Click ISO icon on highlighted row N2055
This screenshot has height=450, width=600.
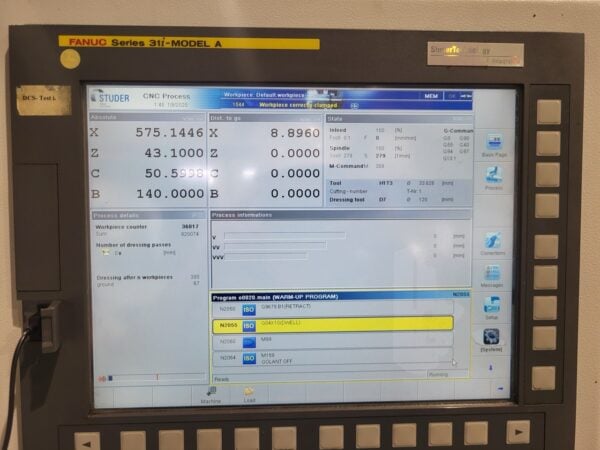click(x=249, y=325)
